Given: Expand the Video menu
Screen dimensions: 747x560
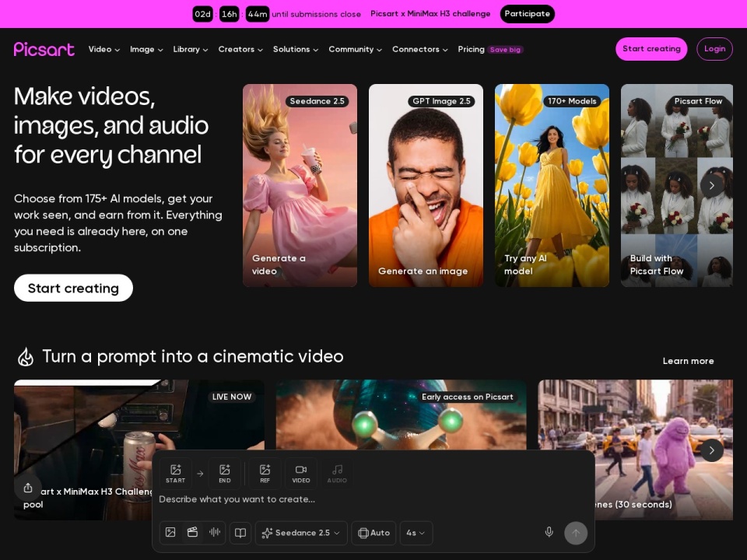Looking at the screenshot, I should click(x=103, y=49).
